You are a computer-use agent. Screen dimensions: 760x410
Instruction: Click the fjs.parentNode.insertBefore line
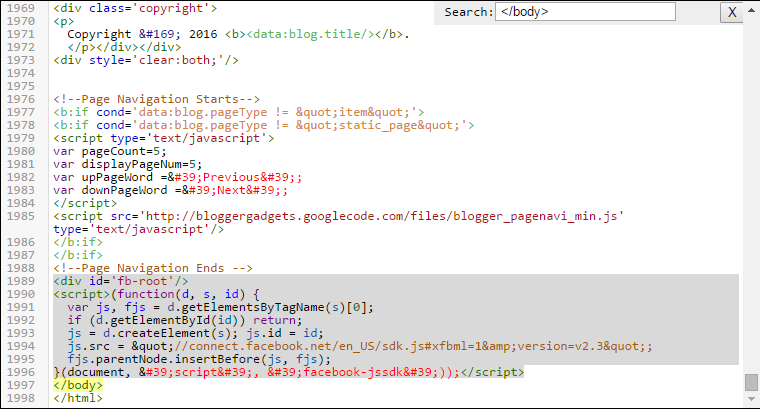click(x=199, y=360)
